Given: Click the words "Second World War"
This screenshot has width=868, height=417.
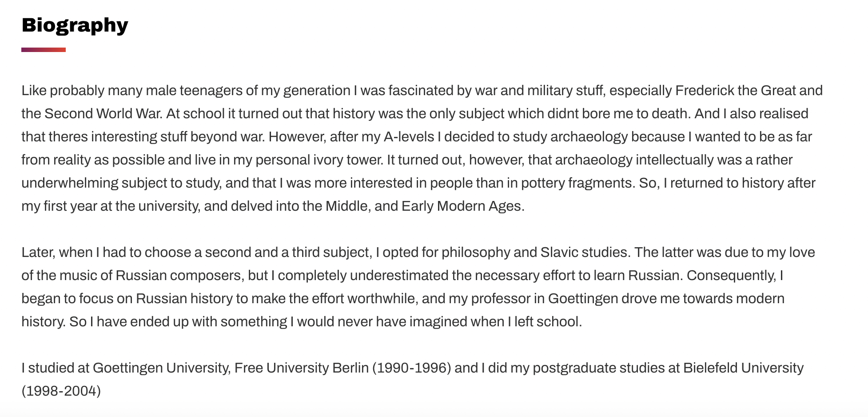Looking at the screenshot, I should click(x=103, y=114).
